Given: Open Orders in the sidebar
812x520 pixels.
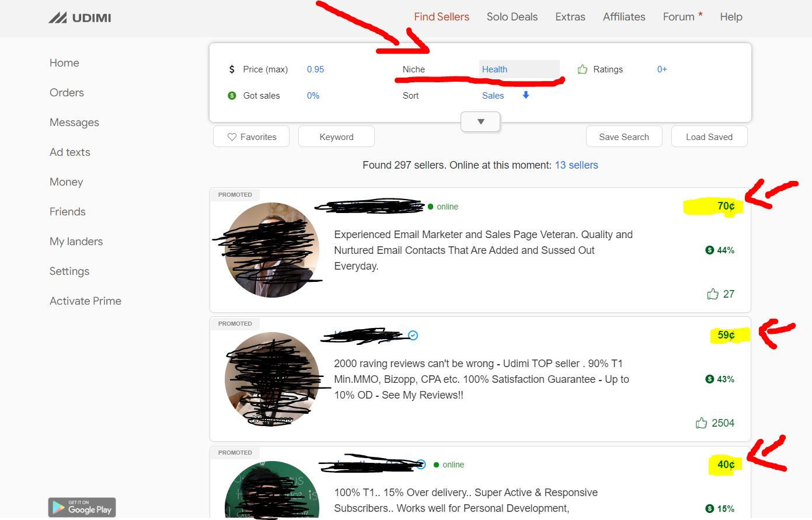Looking at the screenshot, I should coord(67,93).
